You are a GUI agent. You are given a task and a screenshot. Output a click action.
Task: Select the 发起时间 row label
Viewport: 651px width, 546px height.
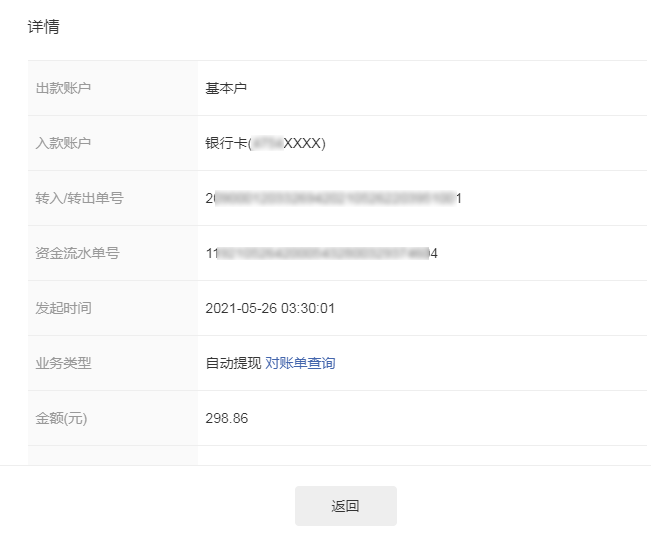(x=63, y=308)
